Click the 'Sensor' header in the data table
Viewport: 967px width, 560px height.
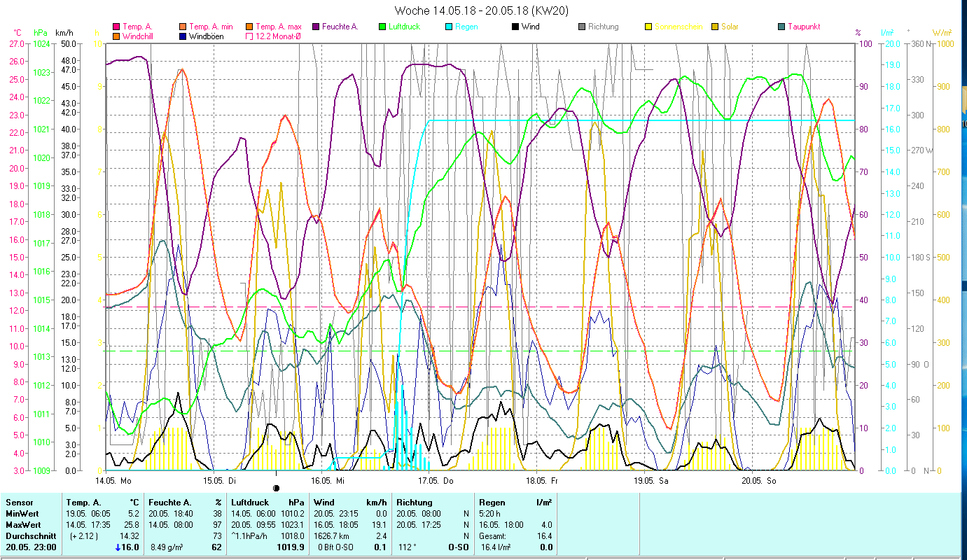pyautogui.click(x=19, y=503)
